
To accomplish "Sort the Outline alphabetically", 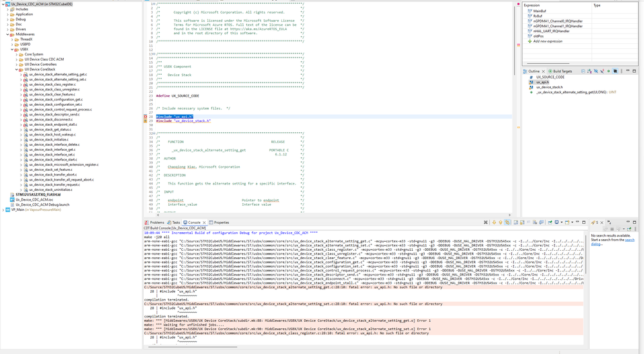I will (x=589, y=71).
